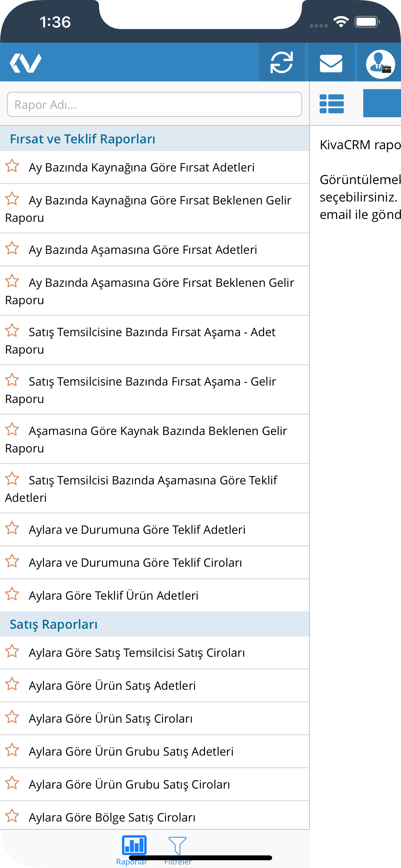The width and height of the screenshot is (401, 868).
Task: Click the blue button beside list view
Action: (382, 103)
